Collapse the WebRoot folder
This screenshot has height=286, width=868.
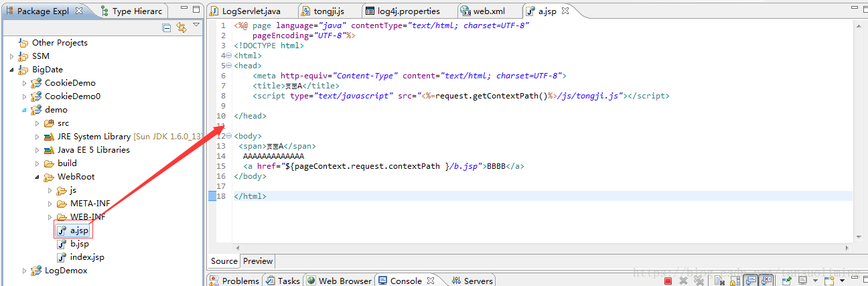38,177
